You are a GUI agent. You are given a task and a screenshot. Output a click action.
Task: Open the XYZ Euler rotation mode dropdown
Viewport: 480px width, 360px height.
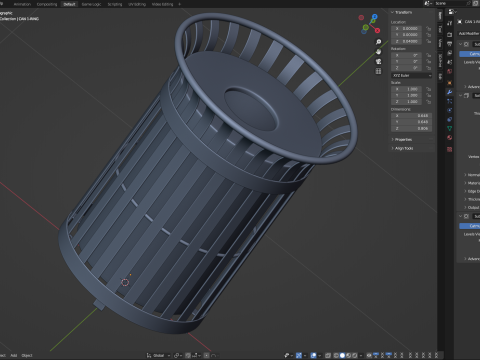pos(412,76)
